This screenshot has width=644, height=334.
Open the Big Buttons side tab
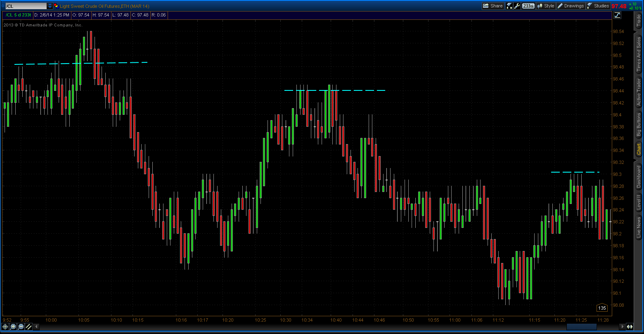coord(639,125)
